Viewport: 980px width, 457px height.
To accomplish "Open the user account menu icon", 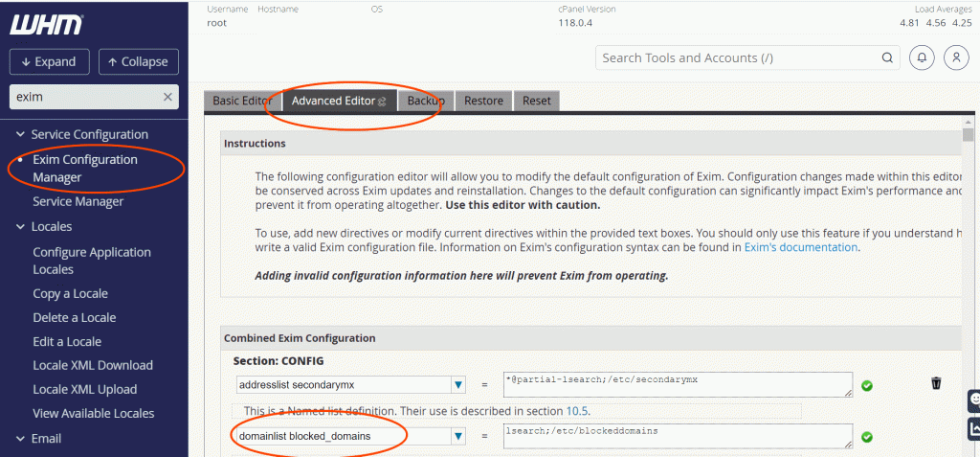I will [956, 58].
